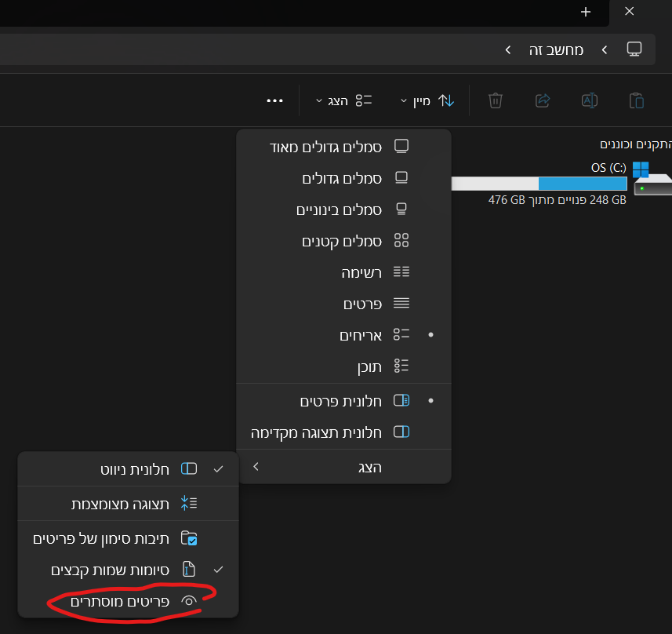Viewport: 672px width, 634px height.
Task: Click the OS (C:) disk usage bar
Action: [539, 184]
